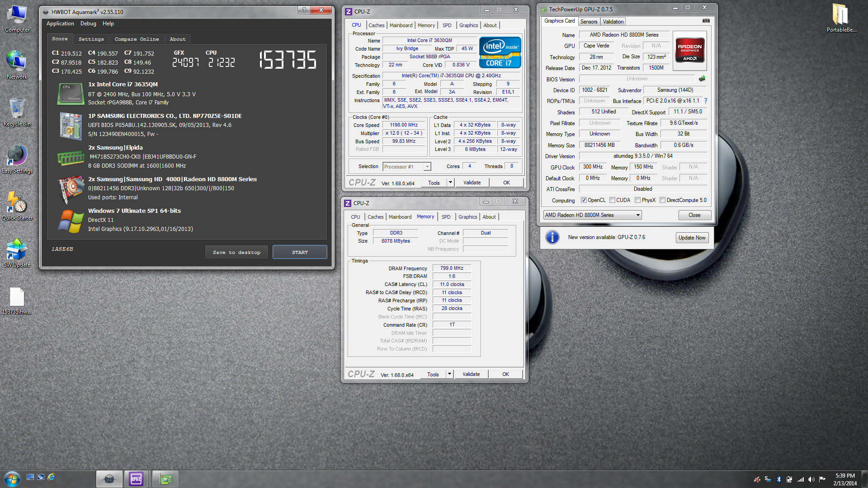Toggle the CUDA checkbox in GPU-Z
The width and height of the screenshot is (868, 488).
pos(612,200)
